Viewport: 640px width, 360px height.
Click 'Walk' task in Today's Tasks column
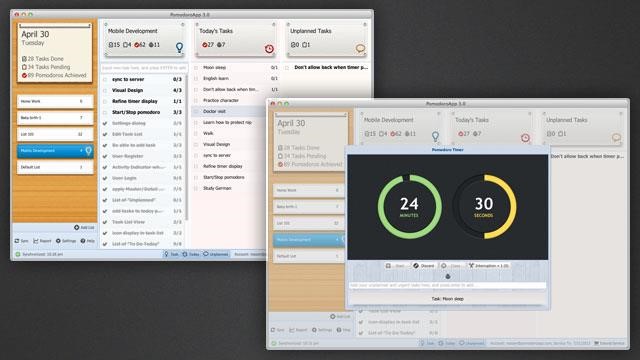point(208,133)
